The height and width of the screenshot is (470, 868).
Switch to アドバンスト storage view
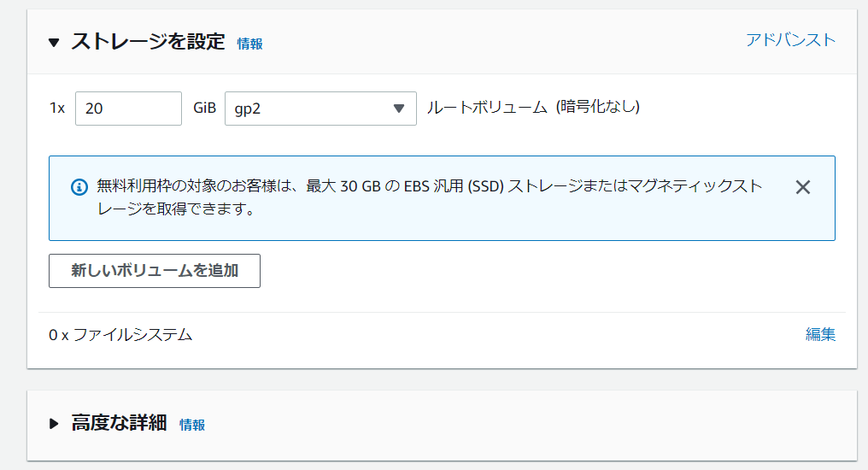pos(790,40)
